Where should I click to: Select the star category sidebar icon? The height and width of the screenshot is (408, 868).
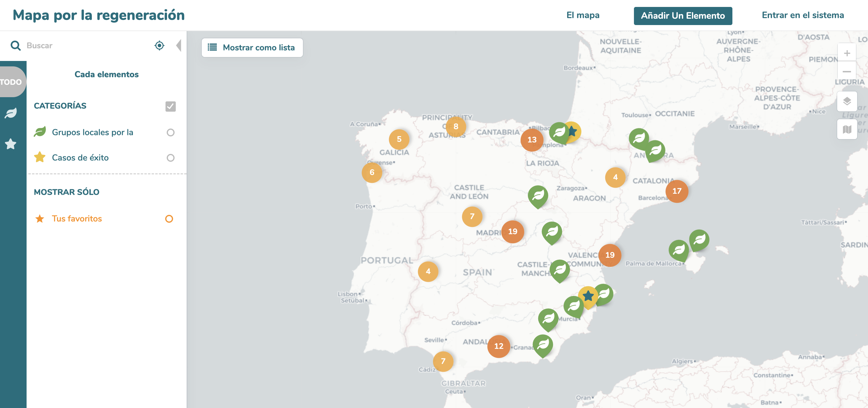tap(11, 144)
